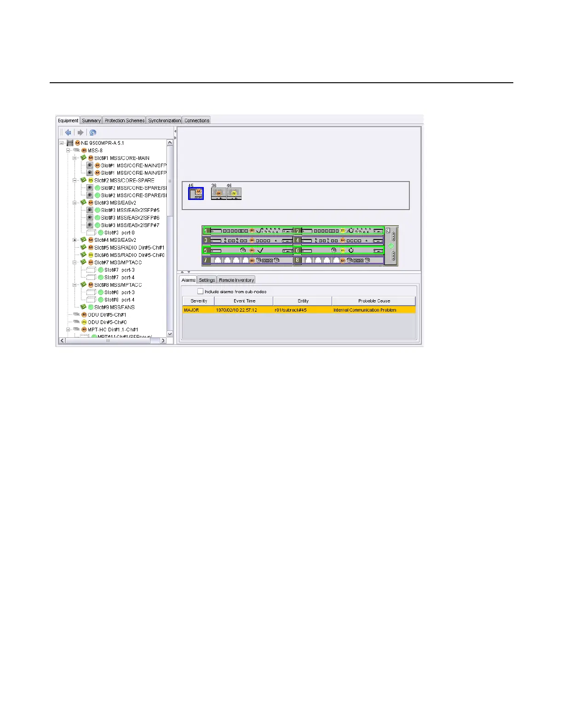Click the forward arrow navigation icon

[x=80, y=132]
